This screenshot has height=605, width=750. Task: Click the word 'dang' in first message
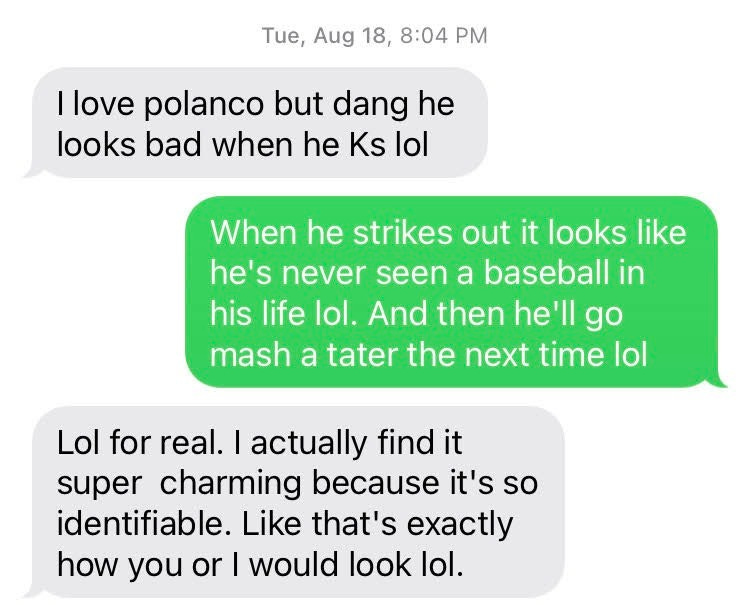click(x=370, y=104)
